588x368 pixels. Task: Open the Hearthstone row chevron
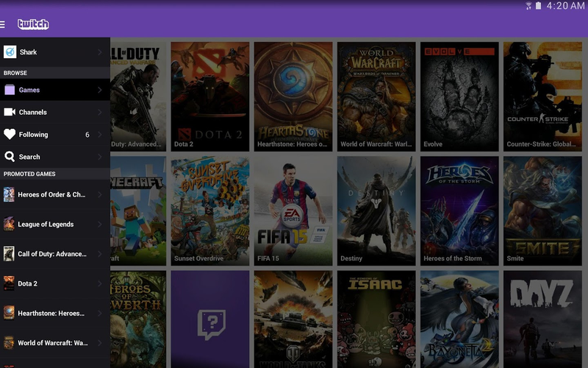100,314
